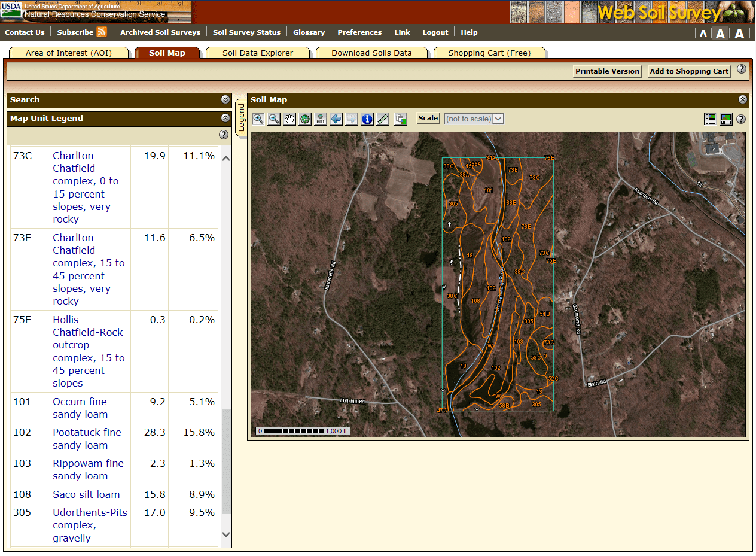
Task: Open the Glossary
Action: [309, 32]
